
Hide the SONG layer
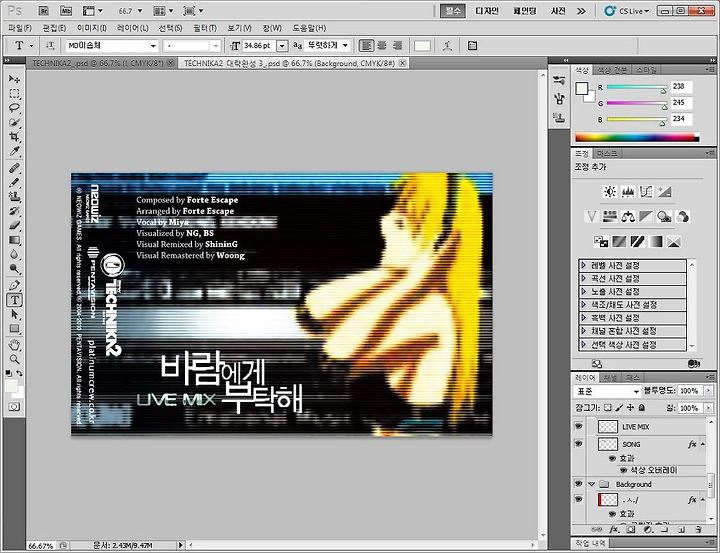pos(579,444)
